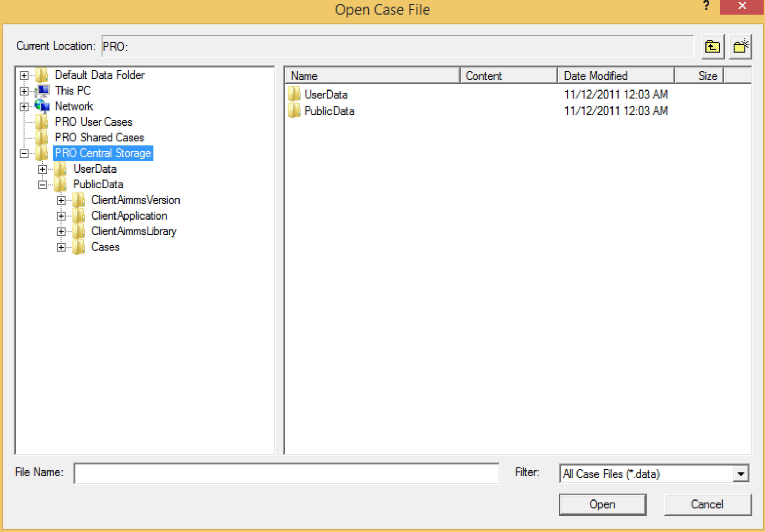Click the Default Data Folder icon in tree

click(42, 75)
